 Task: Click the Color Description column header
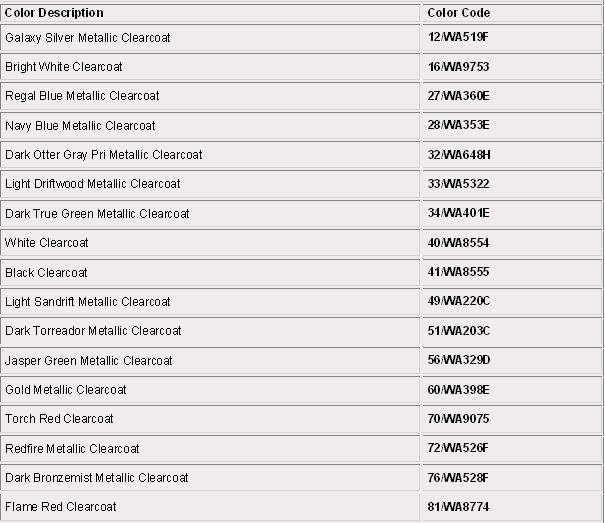[54, 13]
